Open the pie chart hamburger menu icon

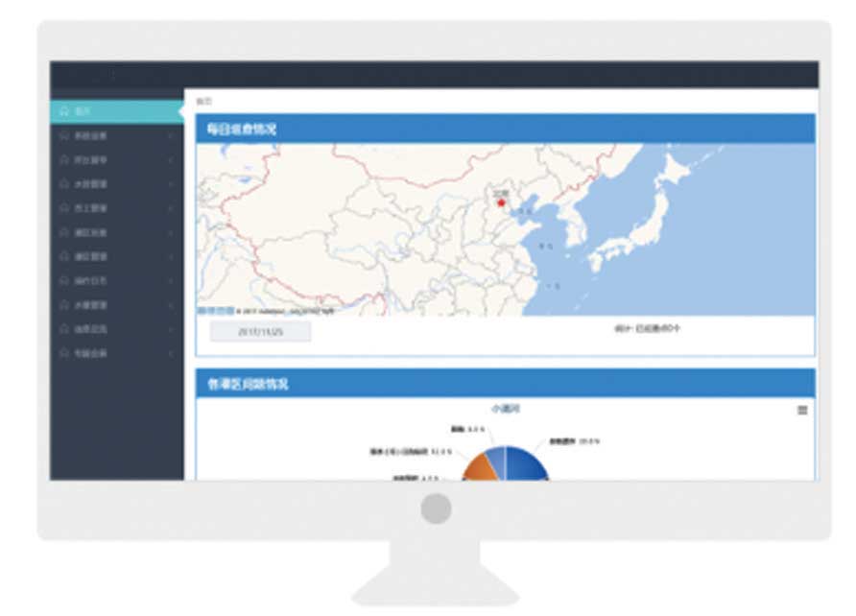point(802,411)
